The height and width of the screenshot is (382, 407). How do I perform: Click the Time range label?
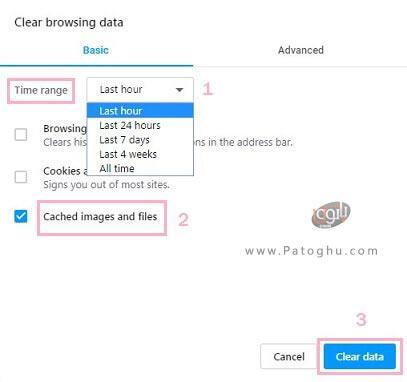41,90
